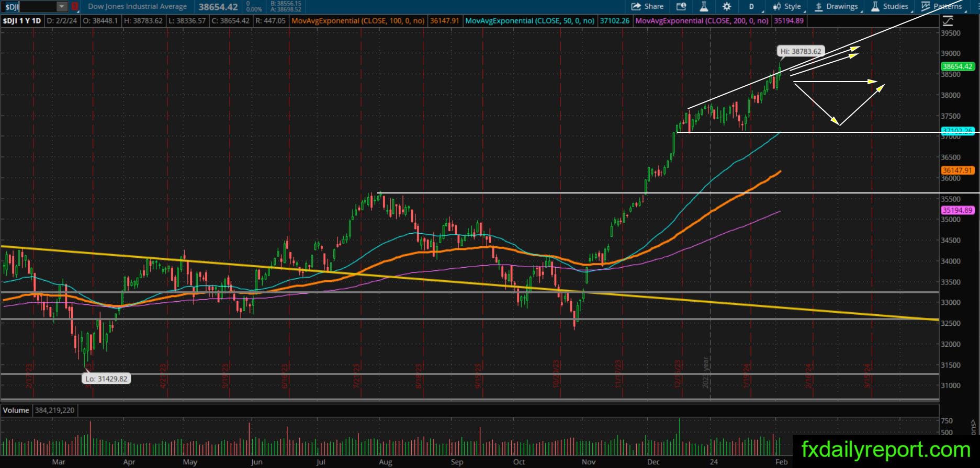The image size is (980, 468).
Task: Open the chart alerts window icon
Action: tap(681, 7)
